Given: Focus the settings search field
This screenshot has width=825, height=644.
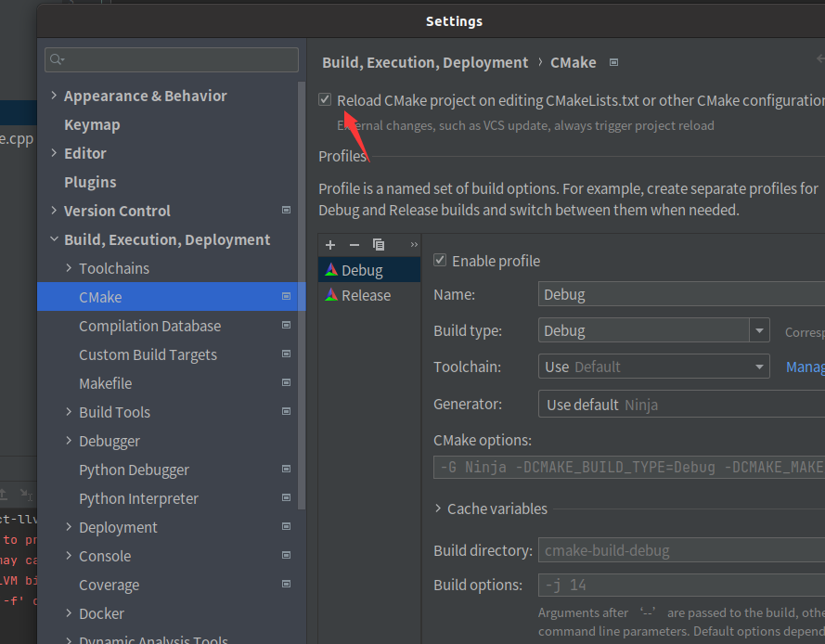Looking at the screenshot, I should click(x=172, y=59).
